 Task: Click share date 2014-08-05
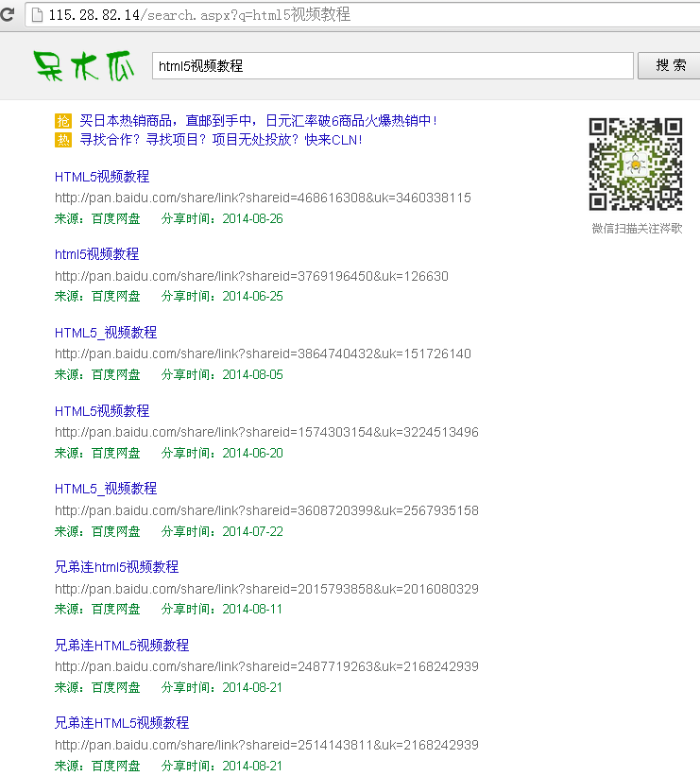(252, 374)
